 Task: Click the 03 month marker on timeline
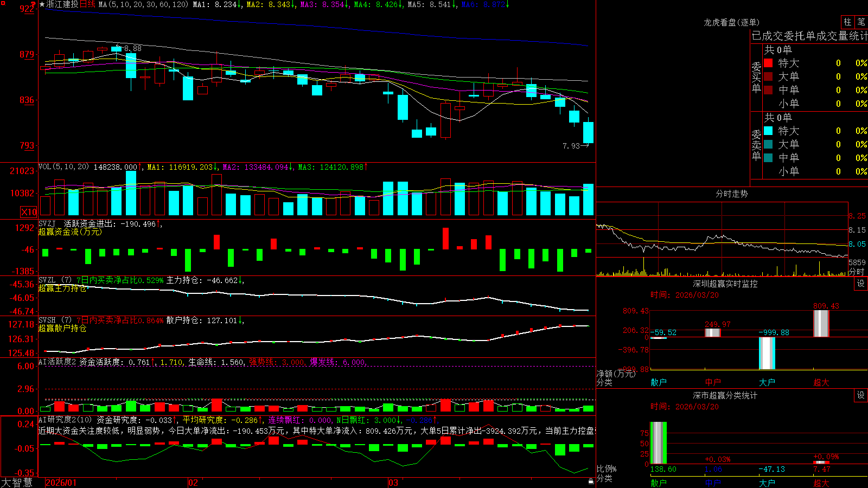click(x=393, y=483)
